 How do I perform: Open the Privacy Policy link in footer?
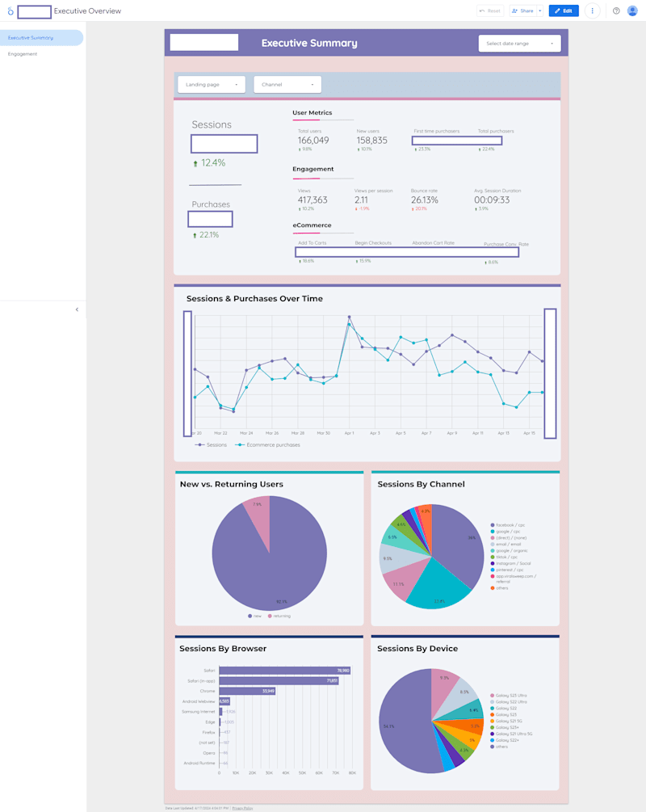(x=242, y=809)
